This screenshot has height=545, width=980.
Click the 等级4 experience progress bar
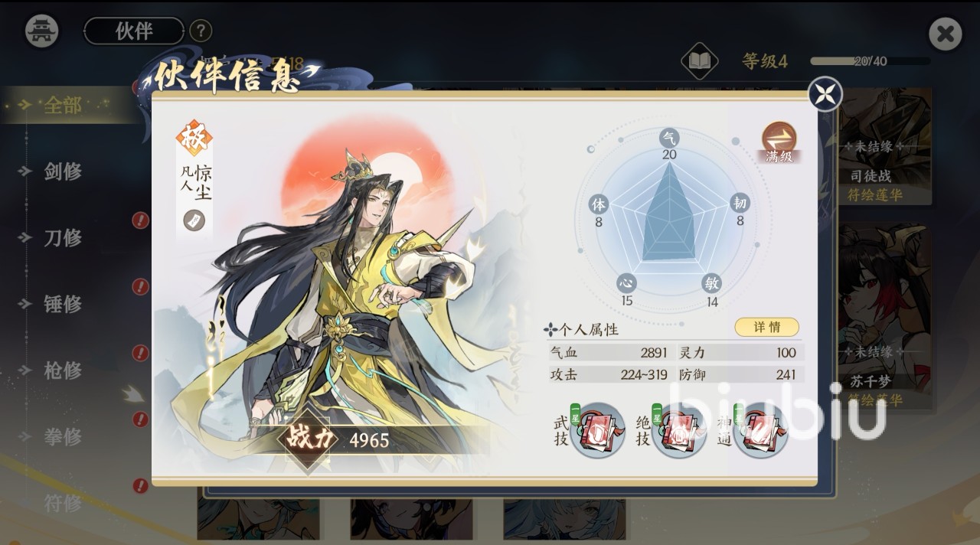(871, 61)
